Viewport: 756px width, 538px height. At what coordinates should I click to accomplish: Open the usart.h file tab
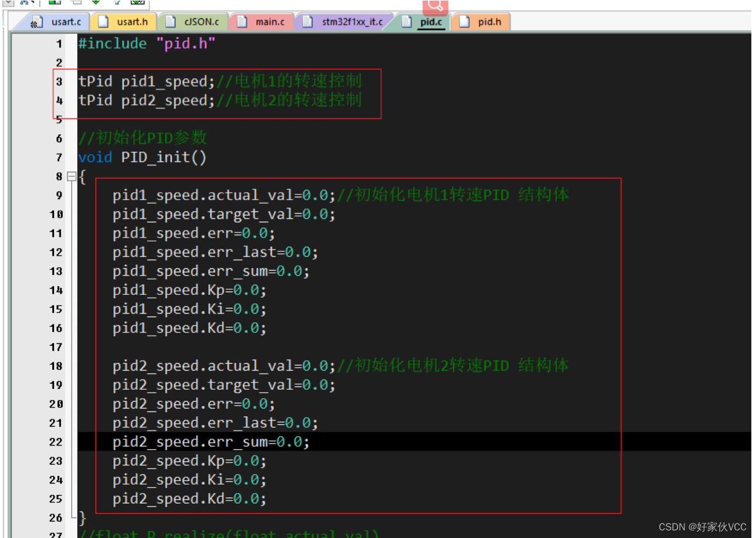pyautogui.click(x=124, y=22)
